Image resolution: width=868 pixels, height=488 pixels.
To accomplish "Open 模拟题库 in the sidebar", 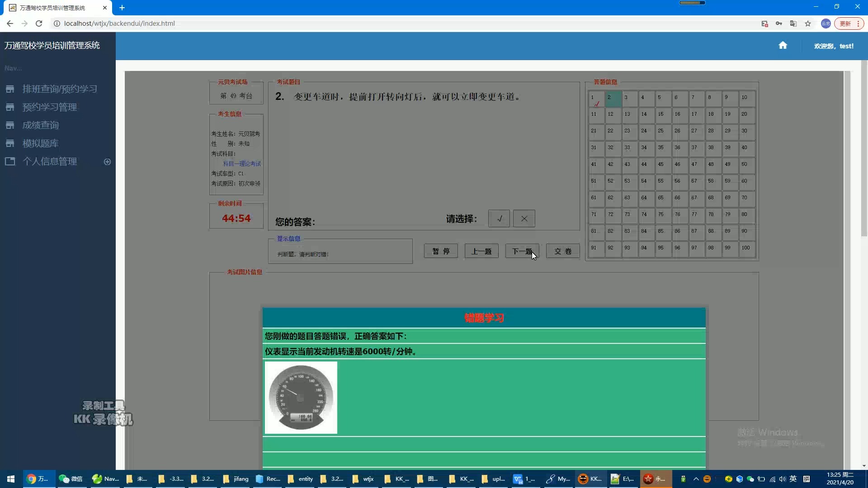I will (x=41, y=143).
